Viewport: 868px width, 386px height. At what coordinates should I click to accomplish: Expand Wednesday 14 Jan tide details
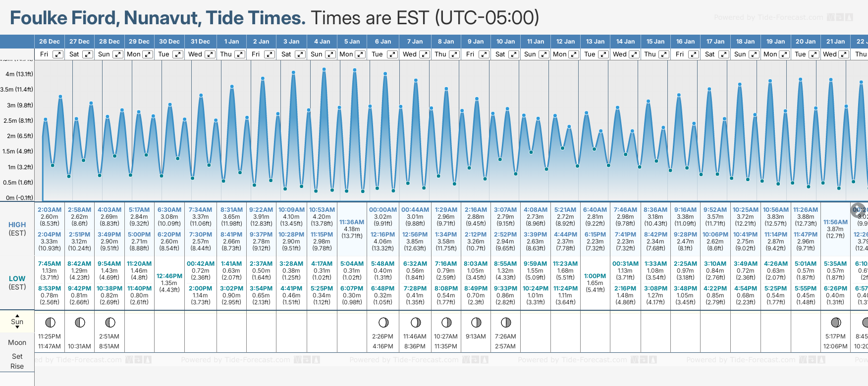point(634,54)
